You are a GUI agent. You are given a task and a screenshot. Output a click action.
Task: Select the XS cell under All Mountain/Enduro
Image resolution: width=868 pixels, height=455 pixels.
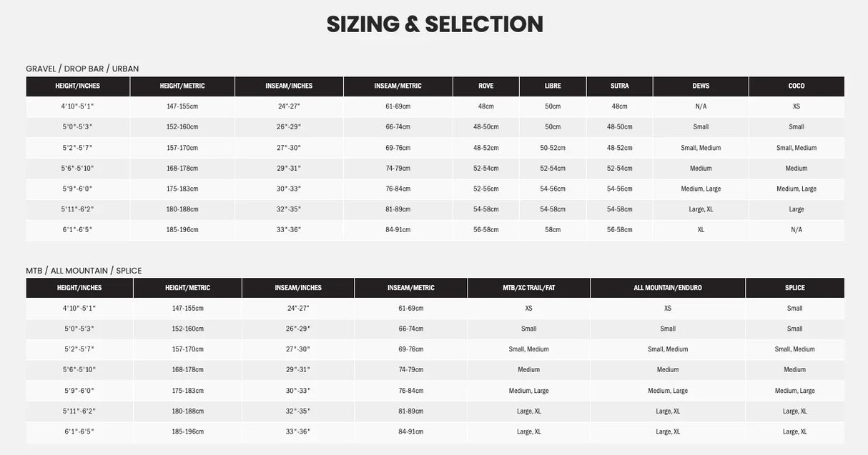pyautogui.click(x=668, y=309)
